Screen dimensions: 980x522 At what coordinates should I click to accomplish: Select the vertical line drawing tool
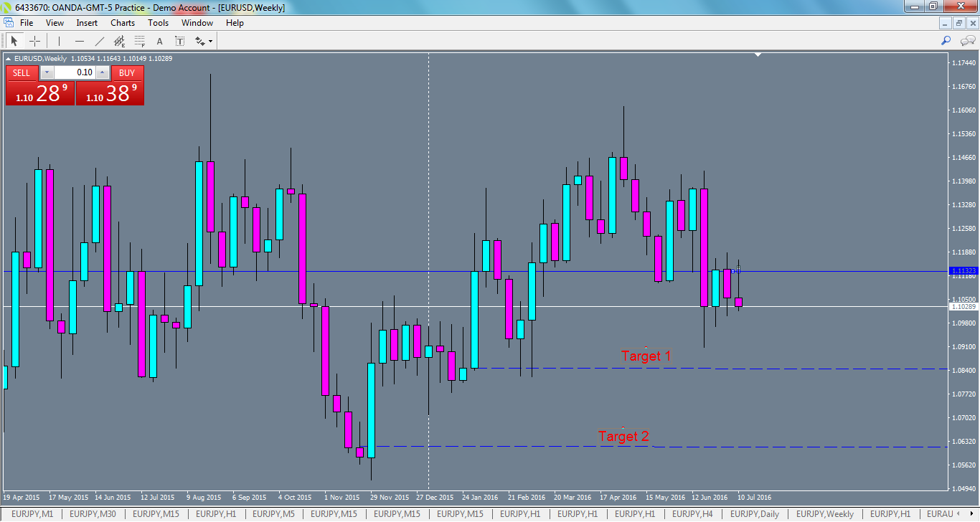pos(59,41)
